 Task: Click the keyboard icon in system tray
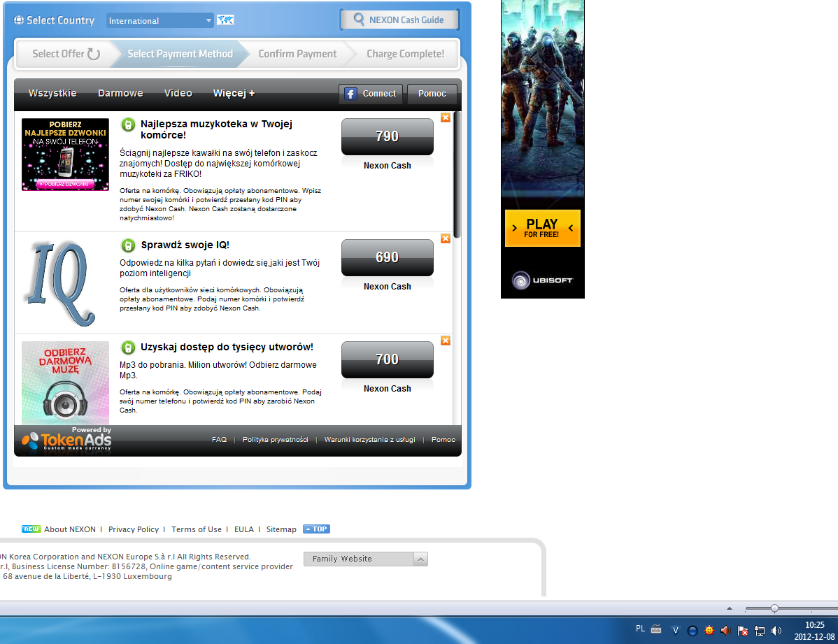pyautogui.click(x=656, y=629)
